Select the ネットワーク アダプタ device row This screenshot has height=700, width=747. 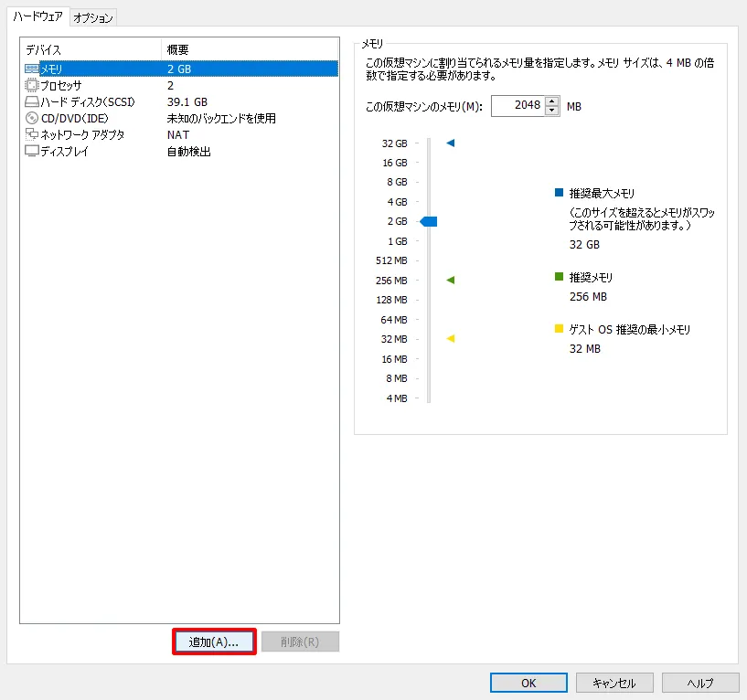point(181,134)
